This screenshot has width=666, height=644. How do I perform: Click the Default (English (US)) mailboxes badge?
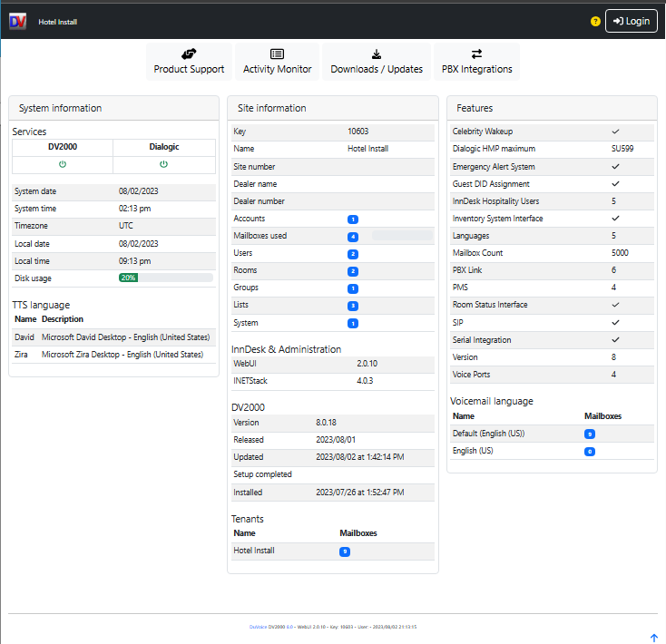point(590,434)
